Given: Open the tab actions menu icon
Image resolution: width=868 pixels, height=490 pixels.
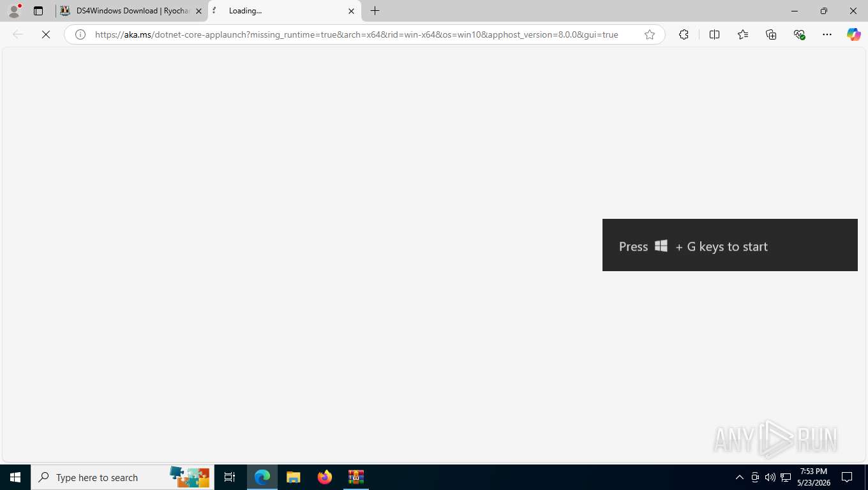Looking at the screenshot, I should [x=38, y=11].
